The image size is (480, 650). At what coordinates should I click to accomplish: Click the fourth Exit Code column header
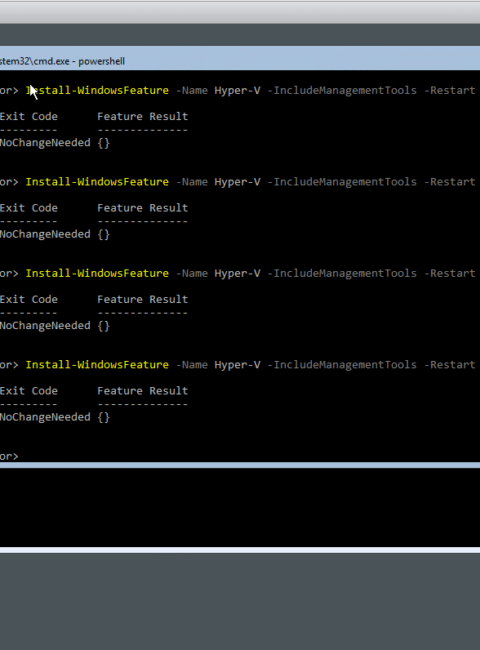[x=29, y=391]
